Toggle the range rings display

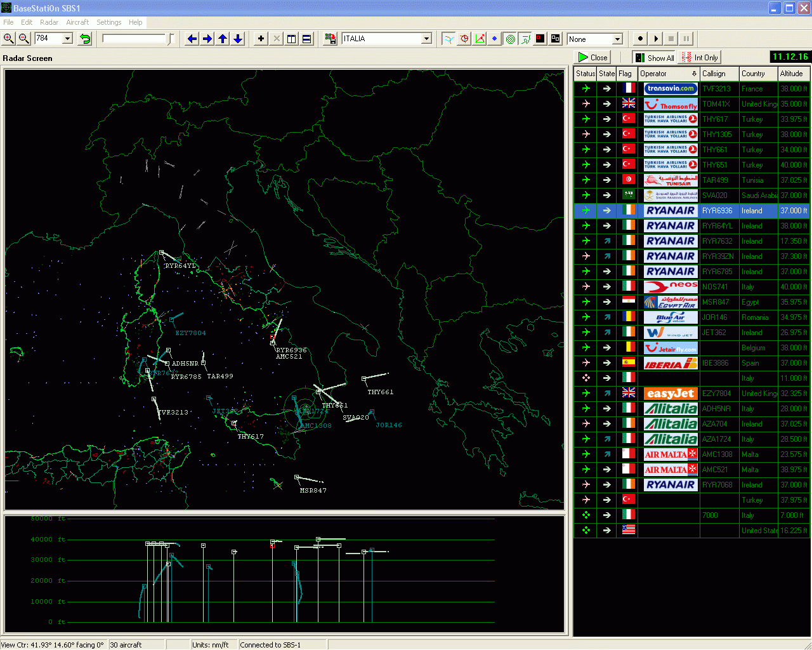pos(510,39)
